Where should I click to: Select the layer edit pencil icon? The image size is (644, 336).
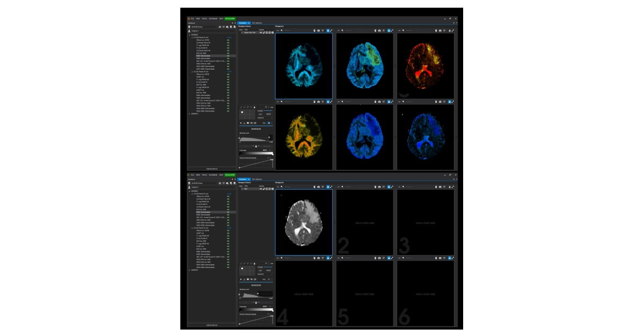(x=264, y=32)
